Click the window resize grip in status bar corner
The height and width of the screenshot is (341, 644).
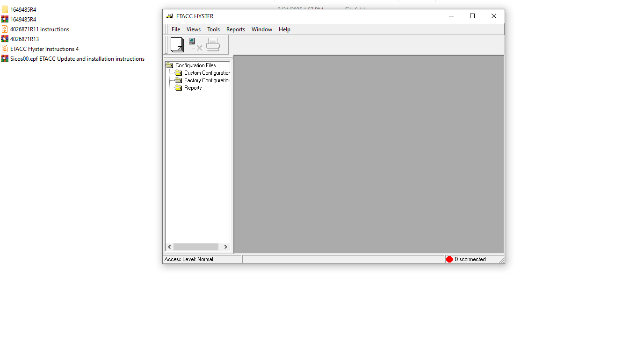(501, 260)
